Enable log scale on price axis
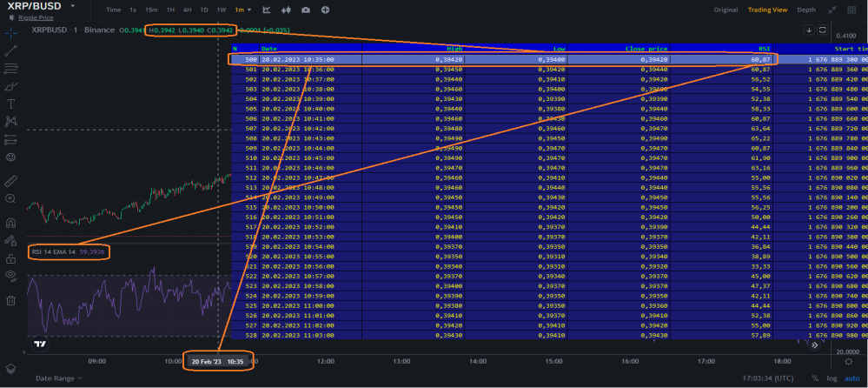This screenshot has height=388, width=868. (x=832, y=378)
